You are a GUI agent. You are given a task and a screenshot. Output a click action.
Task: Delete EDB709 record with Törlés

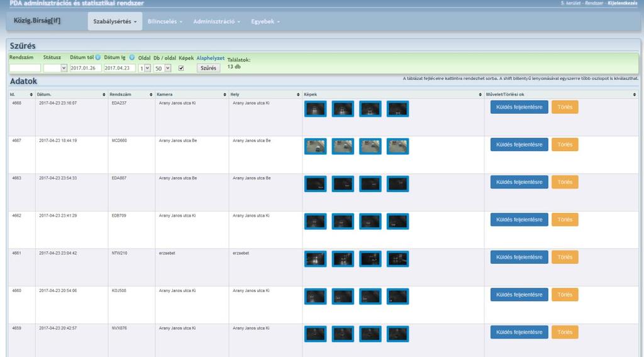[565, 220]
